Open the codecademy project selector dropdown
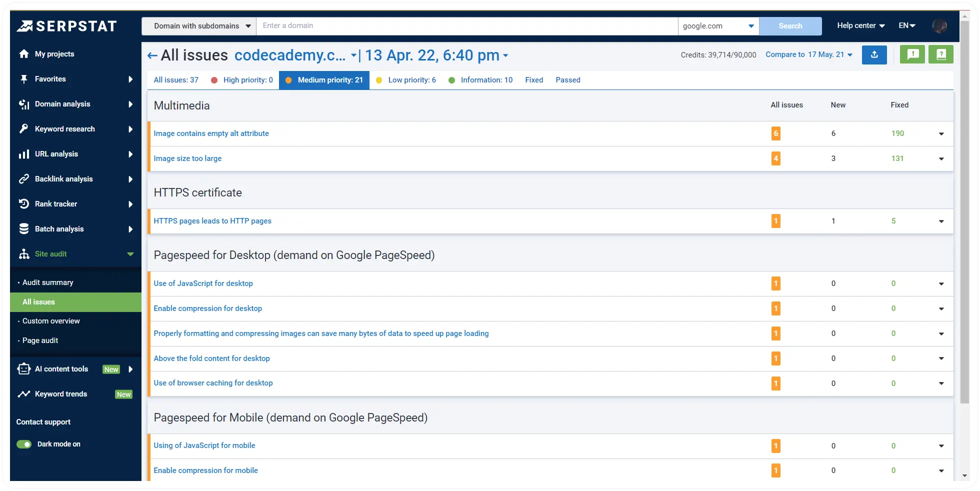This screenshot has width=980, height=491. (x=295, y=55)
